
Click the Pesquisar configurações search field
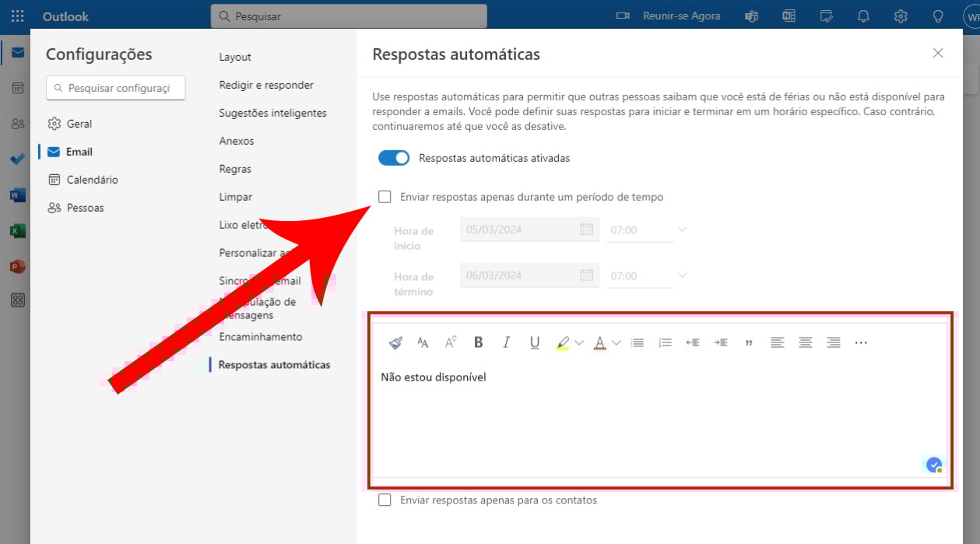coord(117,88)
